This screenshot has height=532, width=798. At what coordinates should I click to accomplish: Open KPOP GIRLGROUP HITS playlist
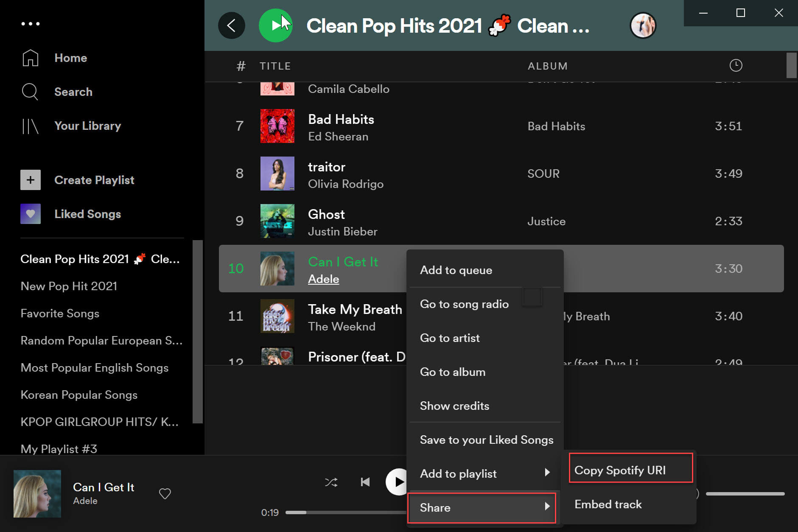point(100,422)
